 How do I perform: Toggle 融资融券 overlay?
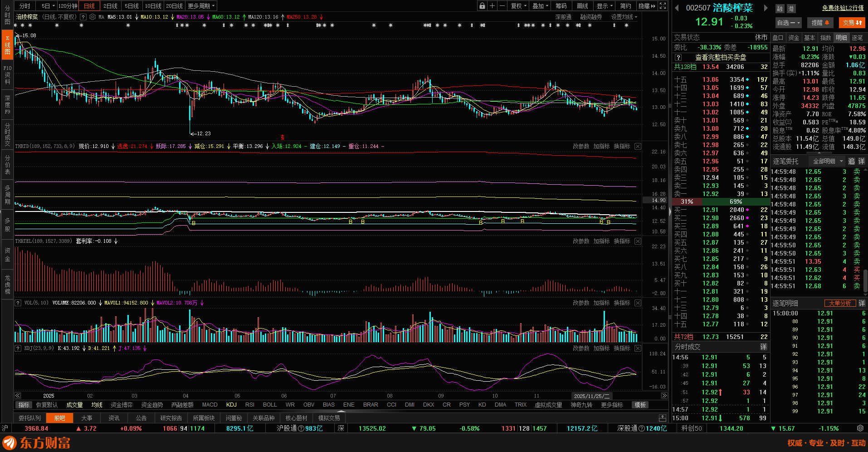[x=591, y=17]
